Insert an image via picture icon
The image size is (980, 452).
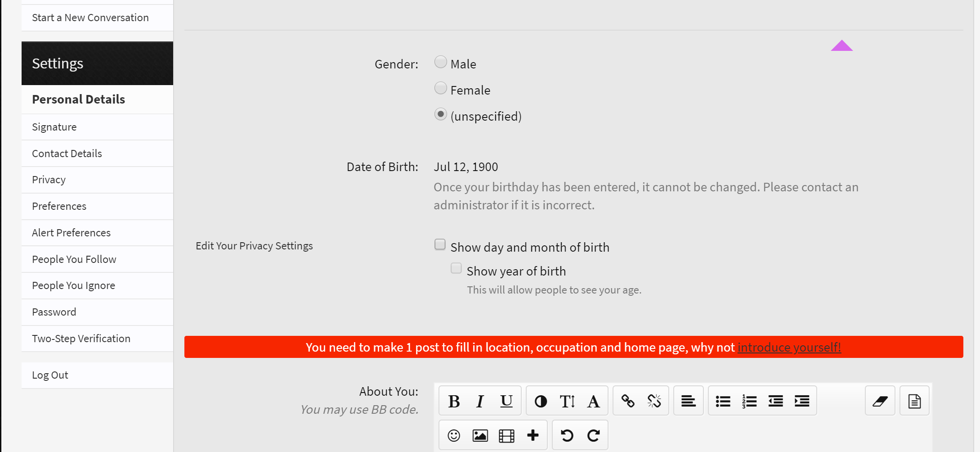[480, 435]
